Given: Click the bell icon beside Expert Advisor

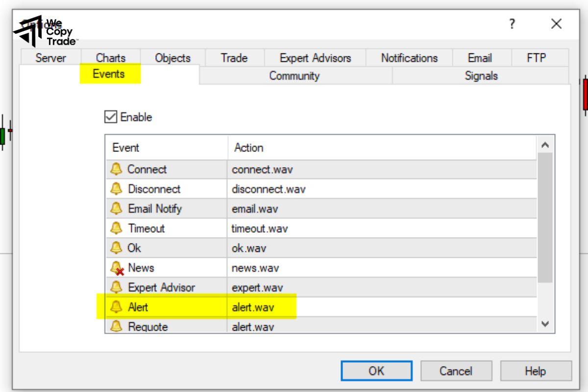Looking at the screenshot, I should [x=117, y=287].
